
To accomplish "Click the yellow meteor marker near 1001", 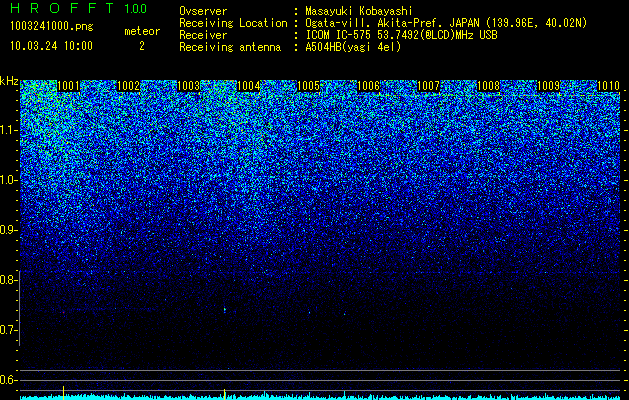I will point(63,392).
